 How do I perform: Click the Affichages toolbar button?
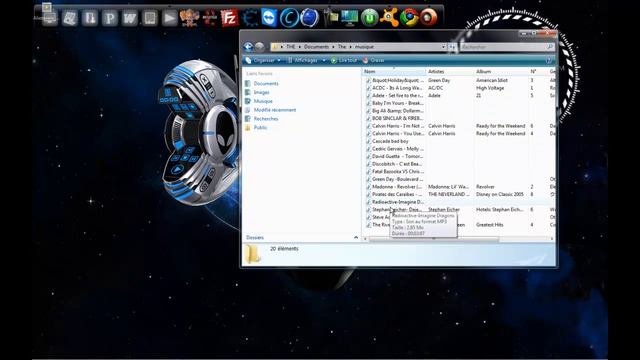click(x=302, y=60)
